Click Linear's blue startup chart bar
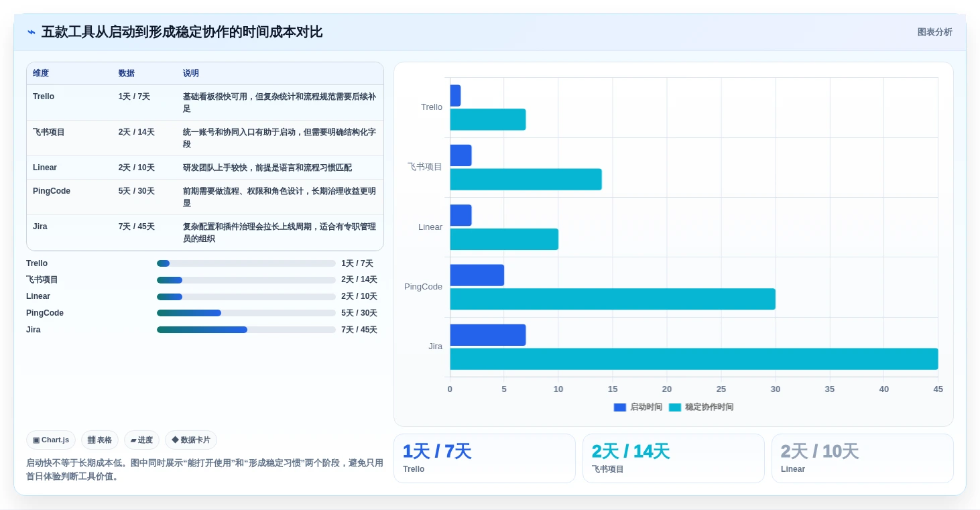The image size is (980, 510). point(461,215)
